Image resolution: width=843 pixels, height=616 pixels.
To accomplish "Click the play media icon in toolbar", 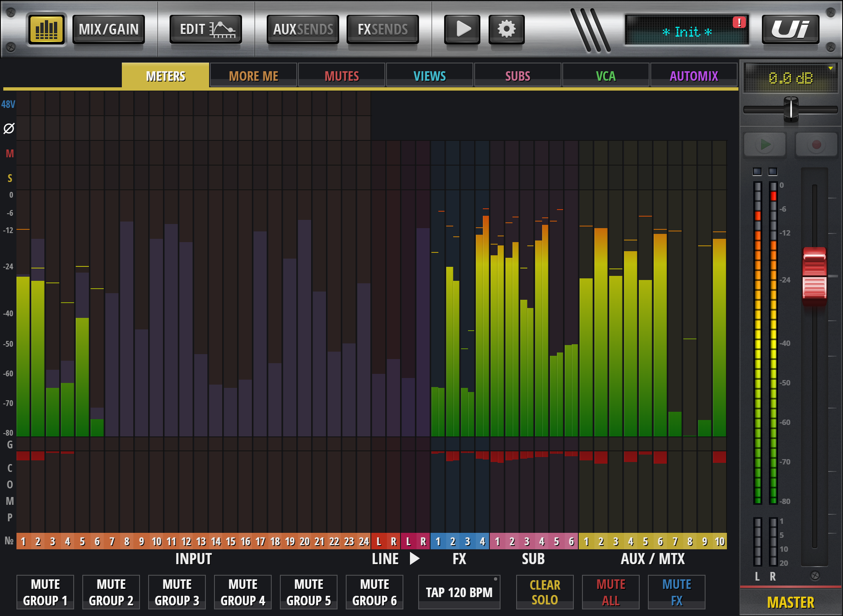I will 462,29.
